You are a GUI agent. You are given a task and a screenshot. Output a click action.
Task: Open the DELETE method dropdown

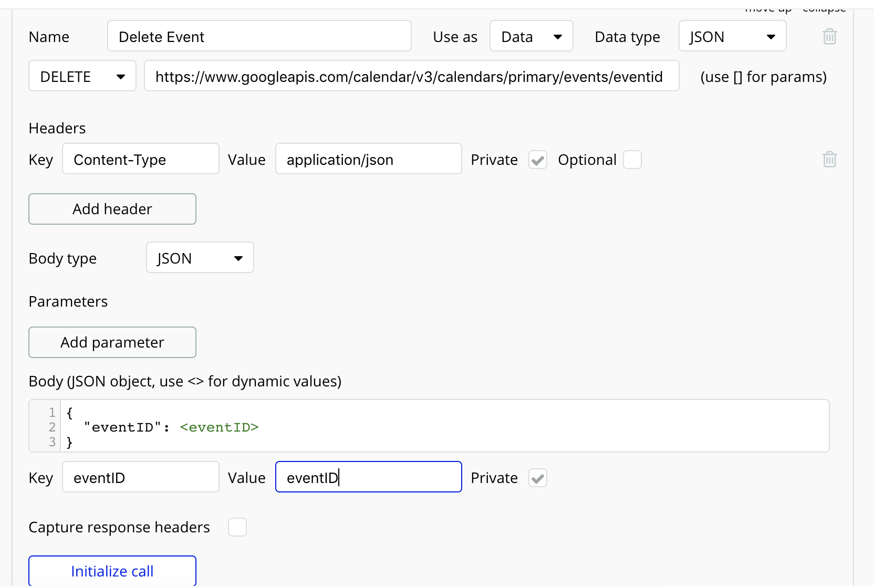pos(82,76)
